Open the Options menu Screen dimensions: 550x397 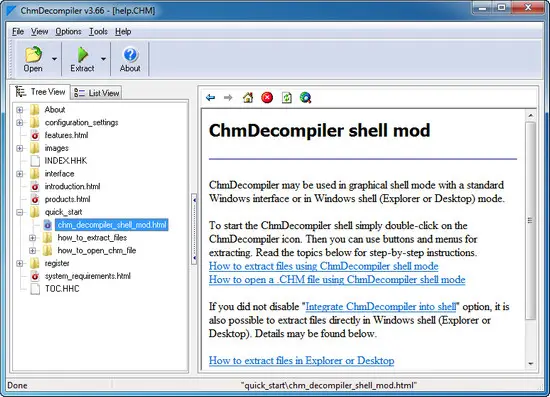click(x=68, y=32)
